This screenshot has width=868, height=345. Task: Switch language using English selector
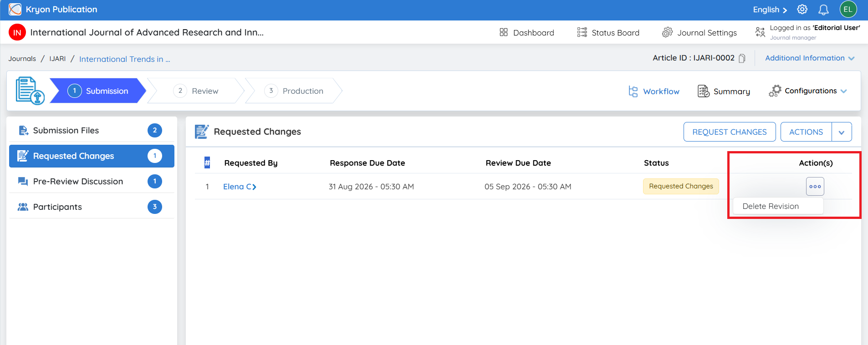(x=770, y=10)
